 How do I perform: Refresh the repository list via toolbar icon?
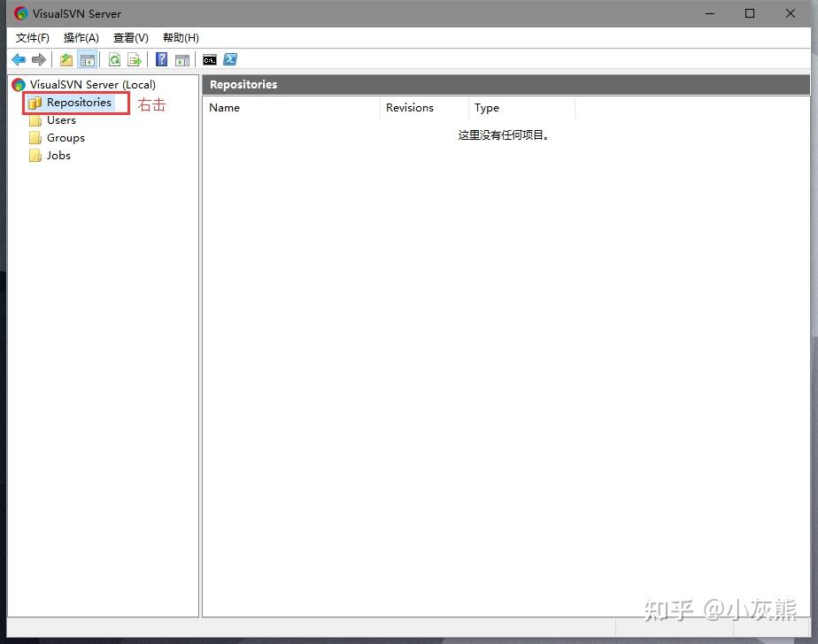point(113,59)
